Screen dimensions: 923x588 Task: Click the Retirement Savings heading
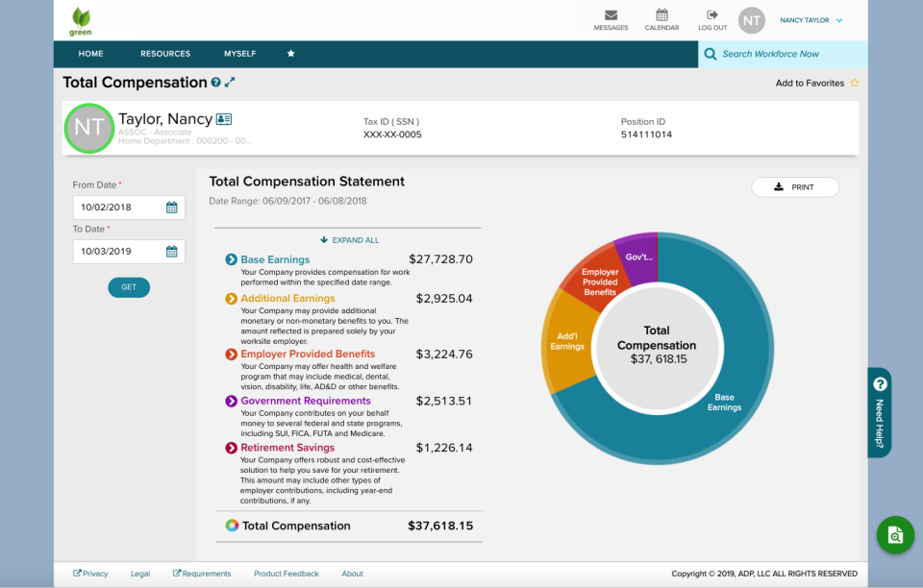point(287,448)
